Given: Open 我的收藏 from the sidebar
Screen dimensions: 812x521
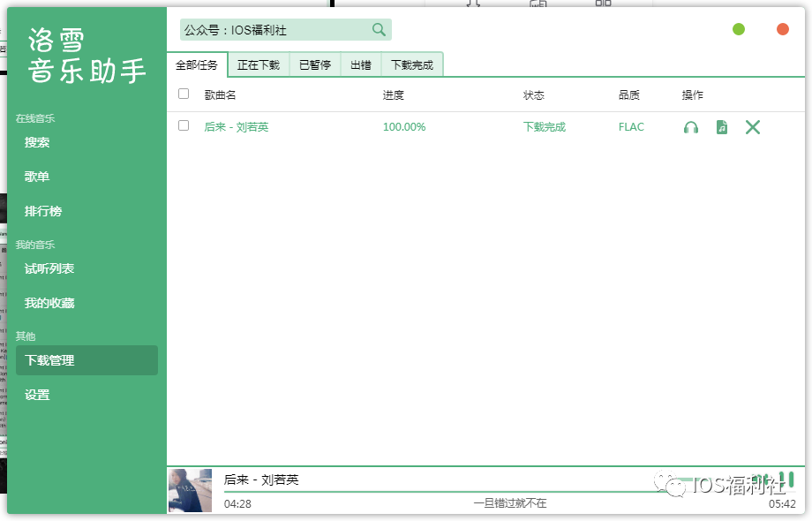Looking at the screenshot, I should click(x=49, y=303).
